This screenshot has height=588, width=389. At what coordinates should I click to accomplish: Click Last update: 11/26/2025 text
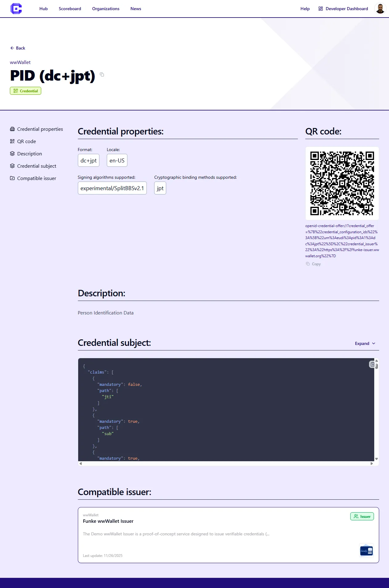click(x=102, y=556)
